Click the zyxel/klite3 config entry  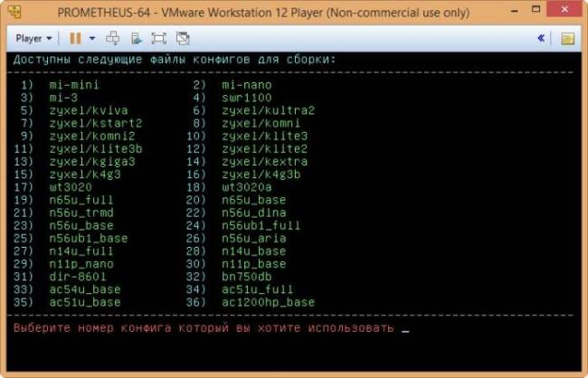click(x=265, y=137)
